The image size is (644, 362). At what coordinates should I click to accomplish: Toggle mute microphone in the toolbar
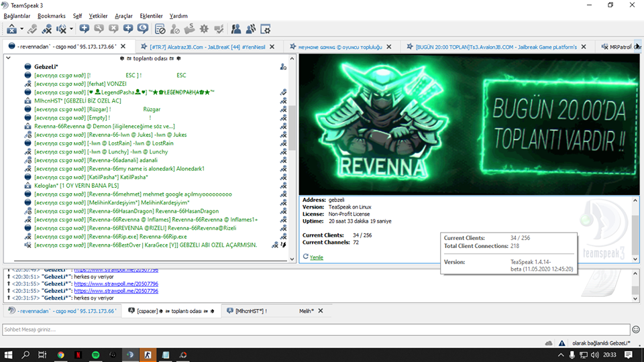47,29
